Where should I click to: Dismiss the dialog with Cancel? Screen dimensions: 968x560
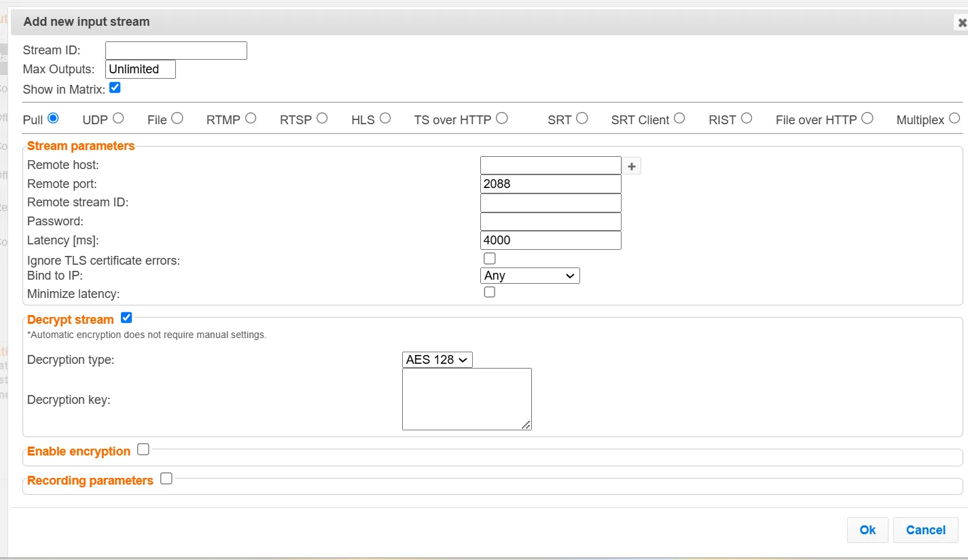coord(926,530)
